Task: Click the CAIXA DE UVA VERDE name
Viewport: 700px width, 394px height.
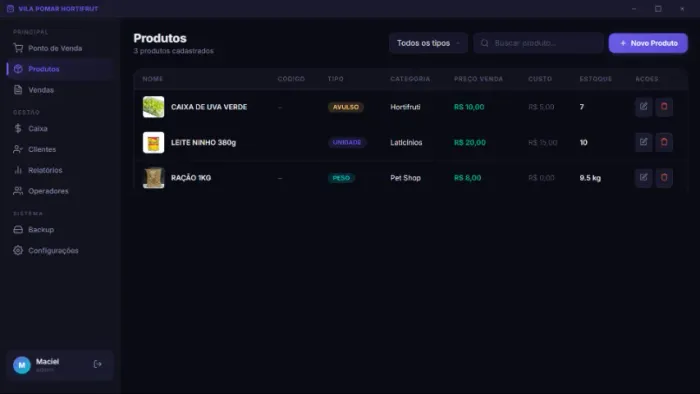Action: click(209, 107)
